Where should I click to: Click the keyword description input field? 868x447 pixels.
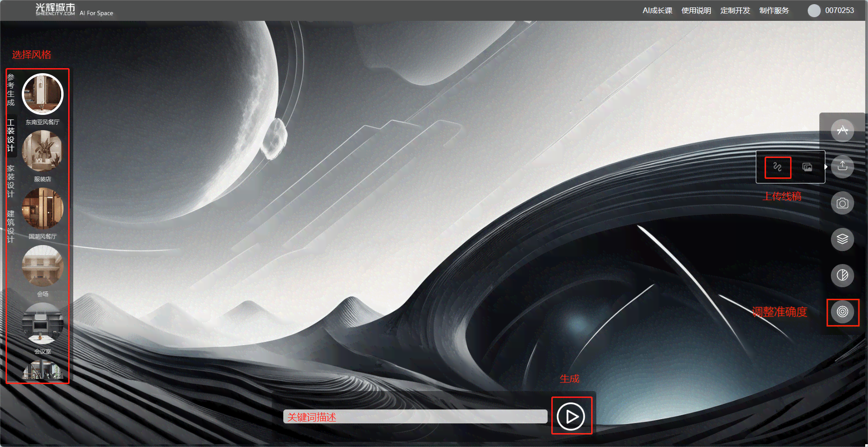click(x=415, y=416)
